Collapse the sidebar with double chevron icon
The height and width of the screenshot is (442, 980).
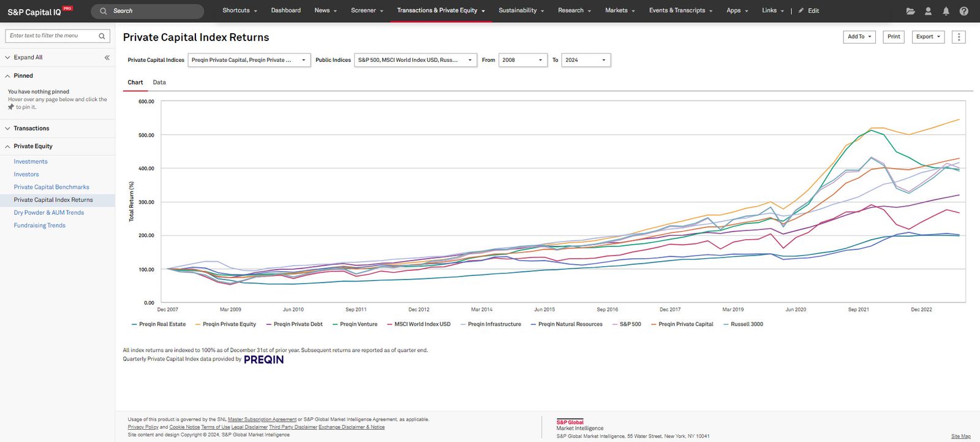coord(107,58)
